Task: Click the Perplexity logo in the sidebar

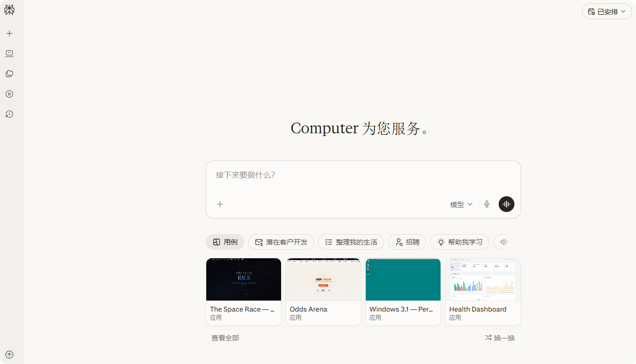Action: point(9,10)
